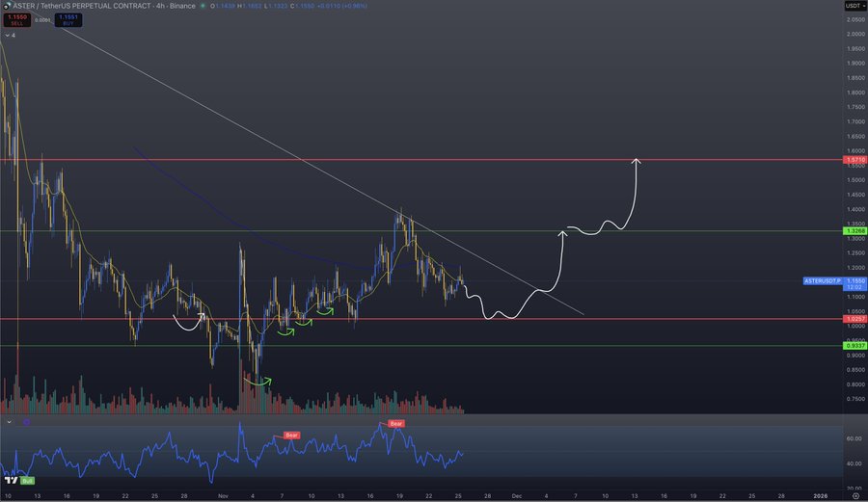
Task: Click the 1.7000 price scale value
Action: (x=855, y=121)
